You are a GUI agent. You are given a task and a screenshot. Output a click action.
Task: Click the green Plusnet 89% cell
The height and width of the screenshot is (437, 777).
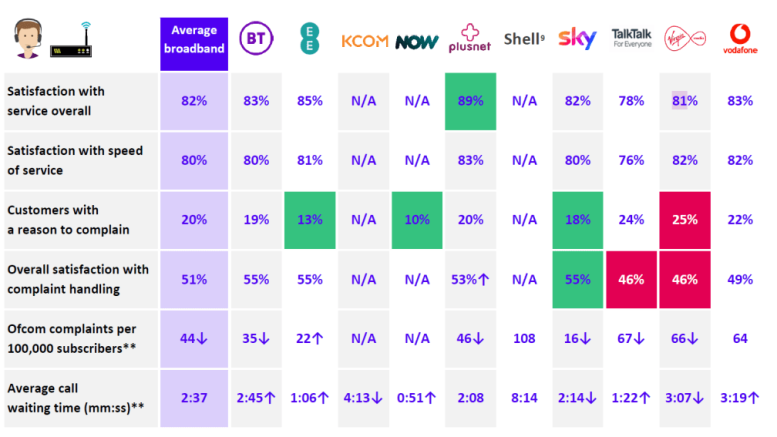coord(471,100)
